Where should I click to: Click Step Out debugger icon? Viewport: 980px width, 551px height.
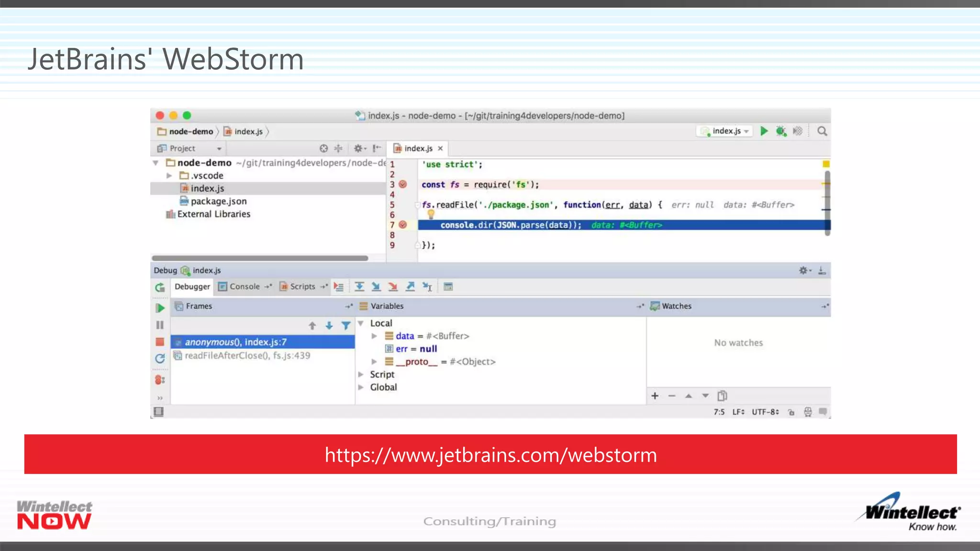[410, 287]
